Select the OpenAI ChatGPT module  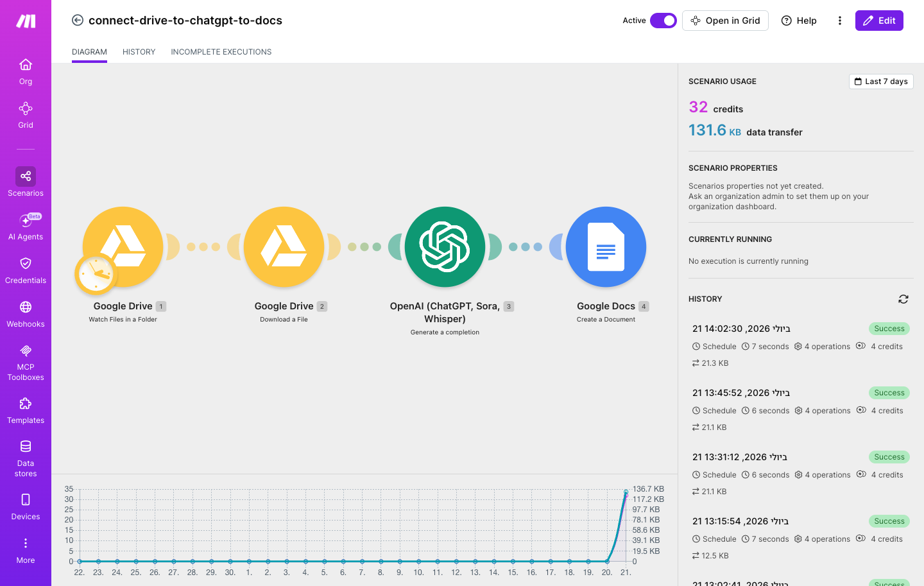click(x=445, y=246)
